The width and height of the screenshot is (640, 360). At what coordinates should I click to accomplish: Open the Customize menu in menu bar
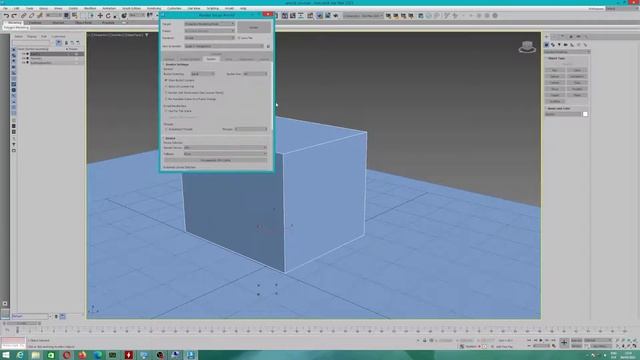[x=174, y=8]
